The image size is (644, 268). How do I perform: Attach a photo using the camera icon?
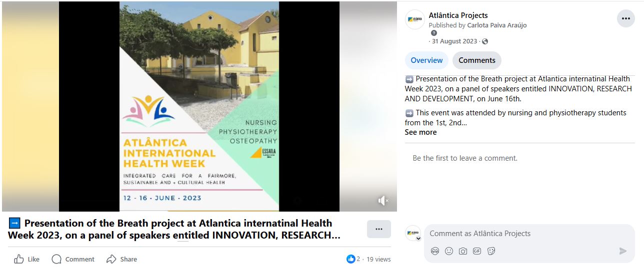pos(463,251)
